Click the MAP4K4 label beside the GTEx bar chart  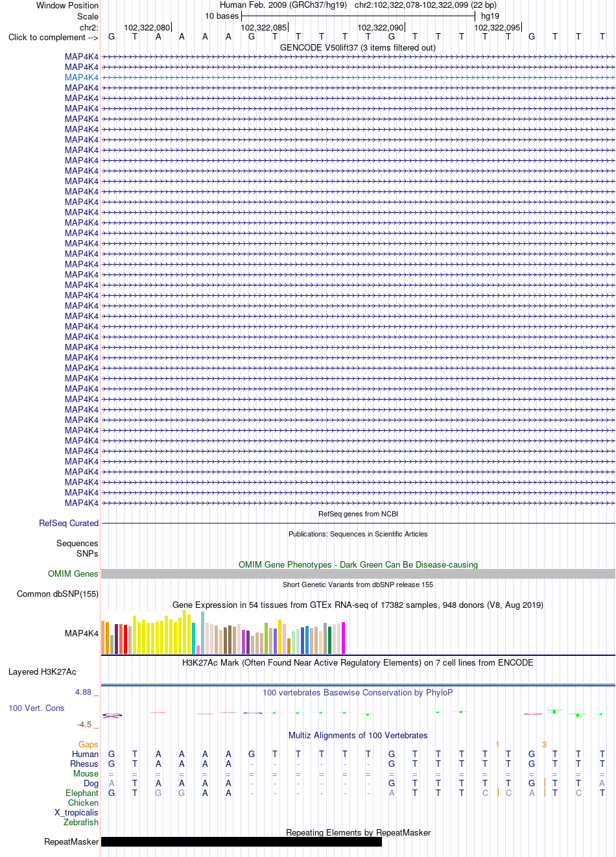82,633
